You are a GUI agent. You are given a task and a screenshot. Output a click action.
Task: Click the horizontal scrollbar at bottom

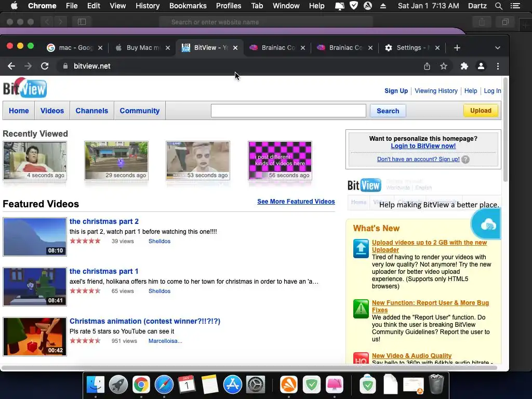[x=249, y=368]
